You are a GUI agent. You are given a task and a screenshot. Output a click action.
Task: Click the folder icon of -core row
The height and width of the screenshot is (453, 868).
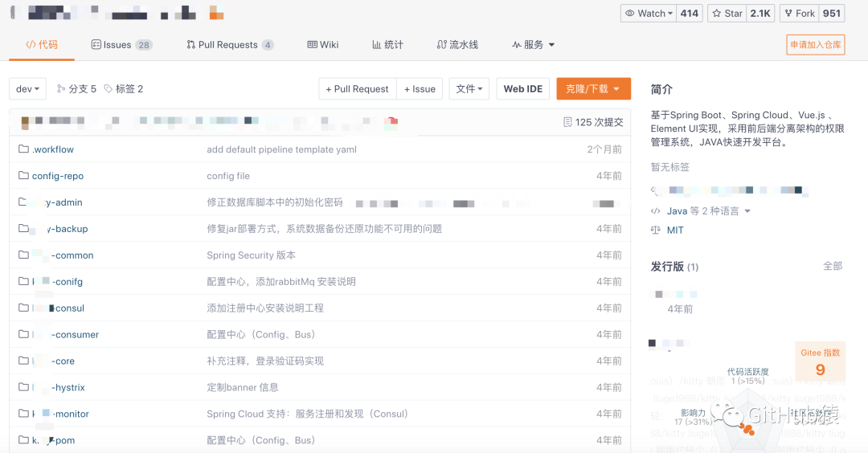(23, 361)
